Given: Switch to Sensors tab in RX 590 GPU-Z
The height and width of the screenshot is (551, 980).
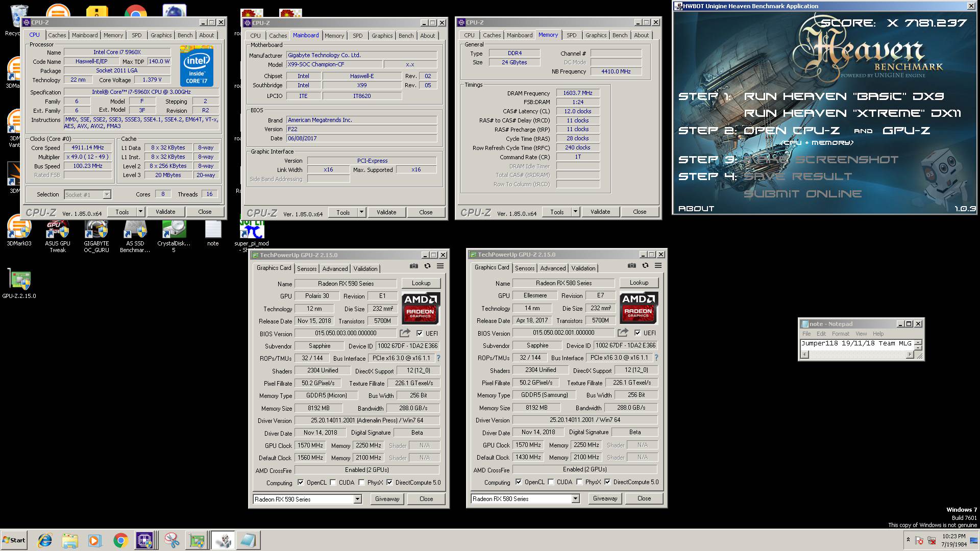Looking at the screenshot, I should 307,269.
